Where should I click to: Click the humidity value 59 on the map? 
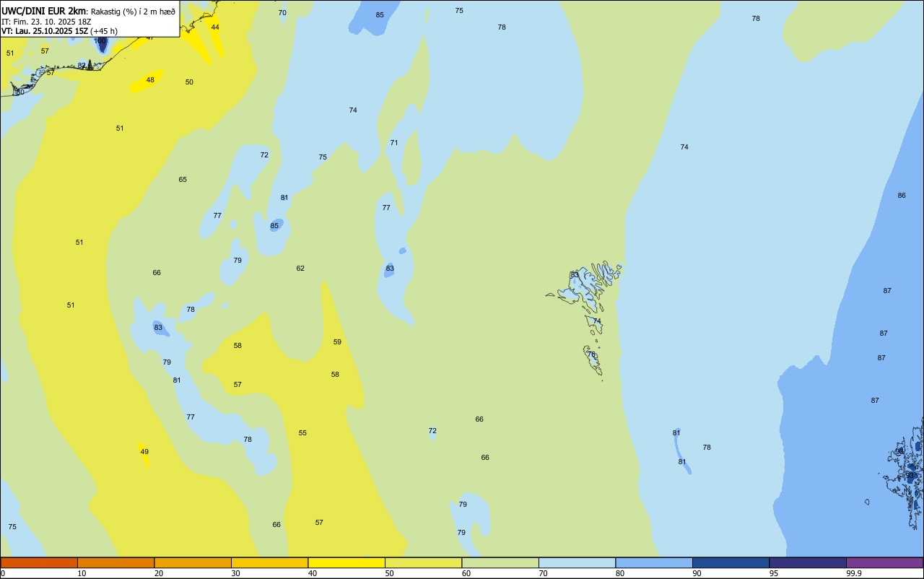(x=337, y=342)
